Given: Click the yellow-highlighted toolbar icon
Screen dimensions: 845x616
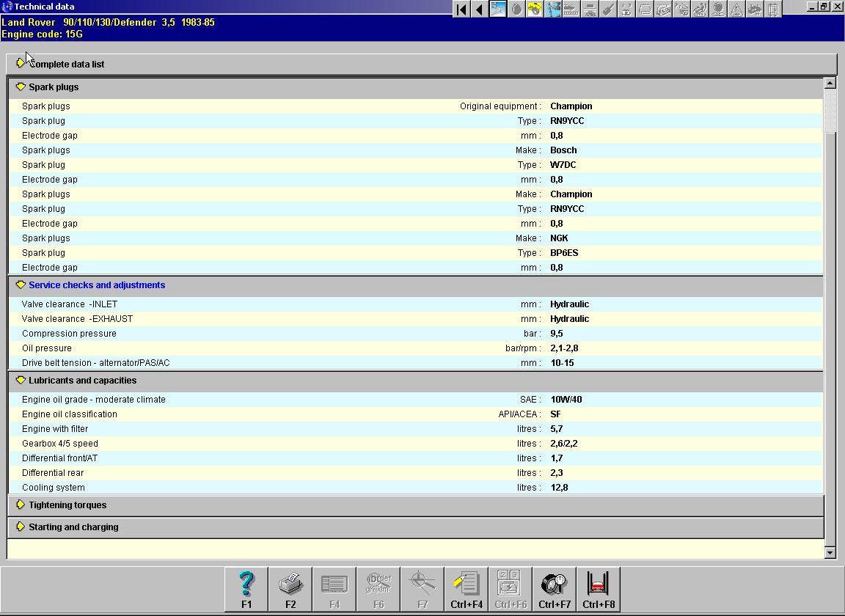Looking at the screenshot, I should click(535, 9).
